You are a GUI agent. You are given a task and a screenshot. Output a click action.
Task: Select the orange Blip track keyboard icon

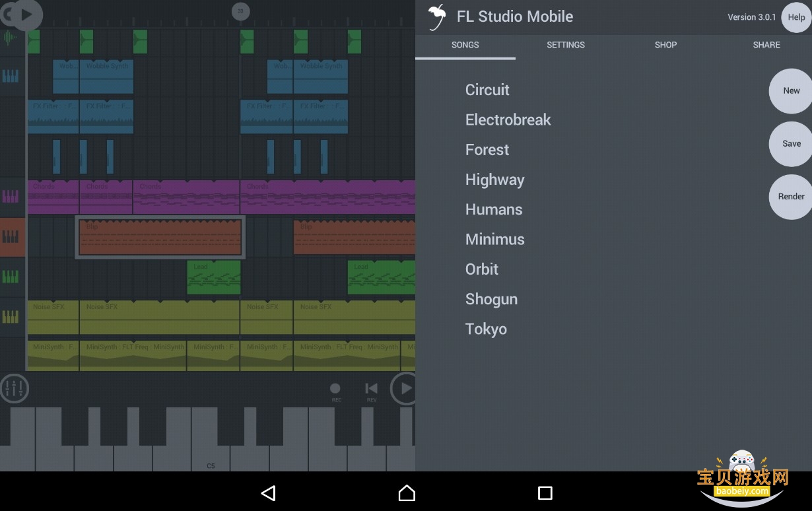tap(11, 236)
